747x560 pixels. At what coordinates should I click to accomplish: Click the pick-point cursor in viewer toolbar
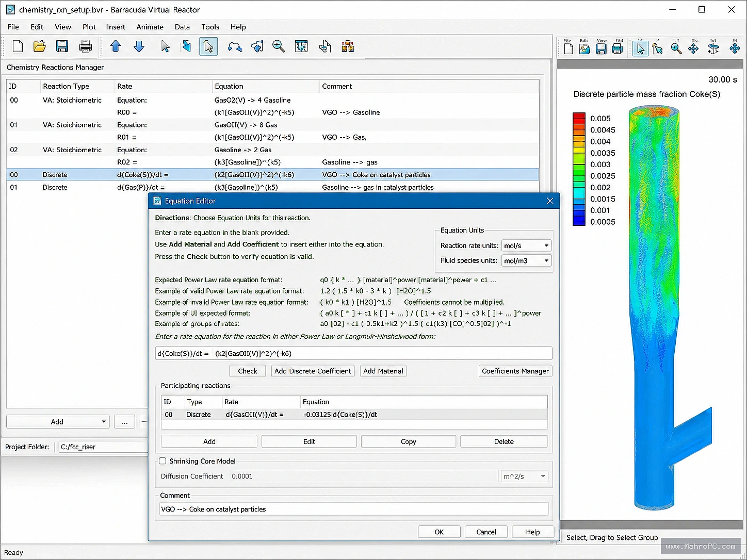coord(657,48)
